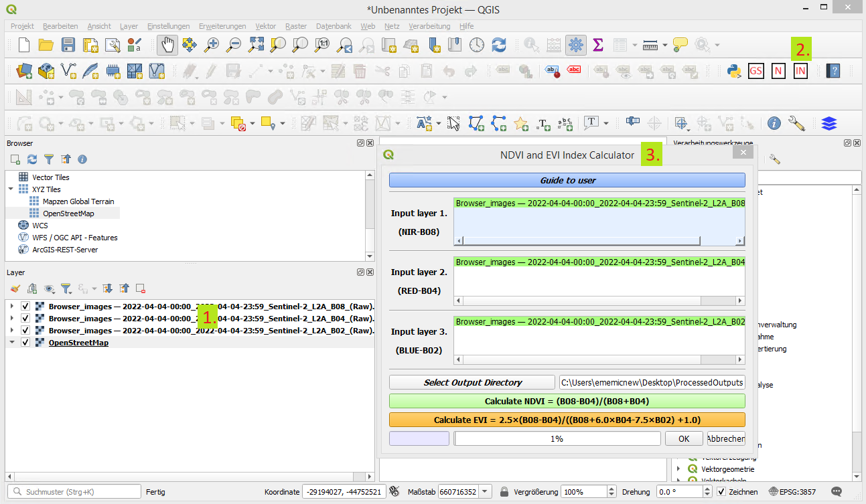Click the 1% progress bar
866x504 pixels.
557,438
